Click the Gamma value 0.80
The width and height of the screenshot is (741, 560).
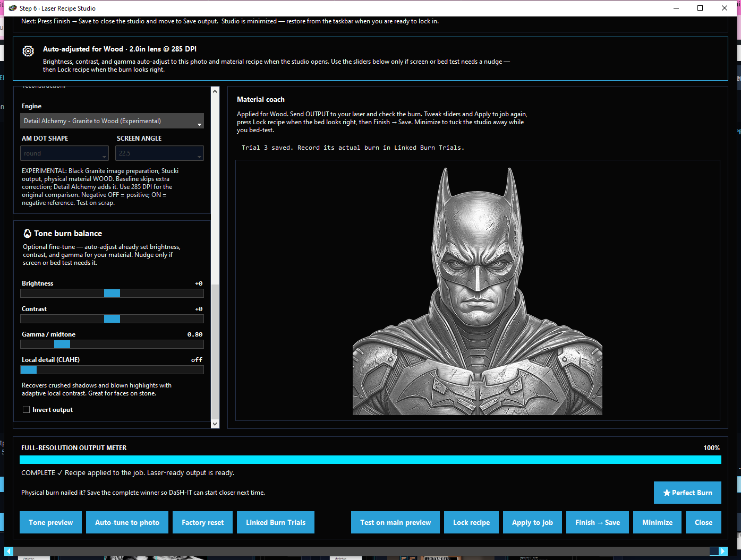195,334
